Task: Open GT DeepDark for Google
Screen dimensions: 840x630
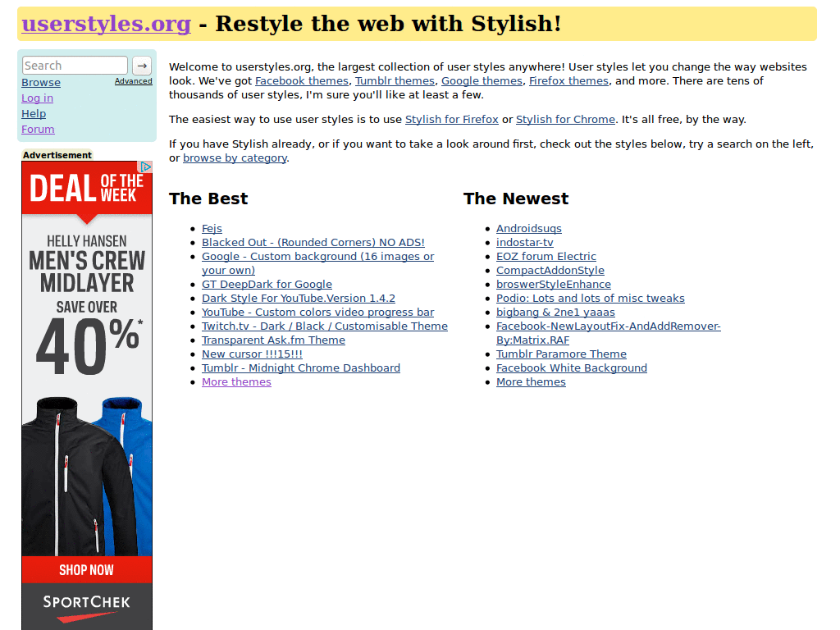Action: click(x=267, y=285)
